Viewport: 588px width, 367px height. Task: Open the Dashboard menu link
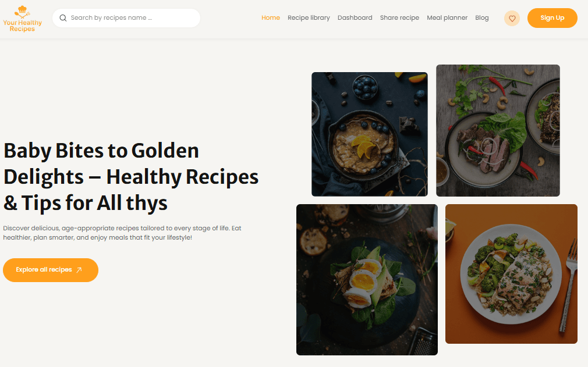[x=355, y=17]
